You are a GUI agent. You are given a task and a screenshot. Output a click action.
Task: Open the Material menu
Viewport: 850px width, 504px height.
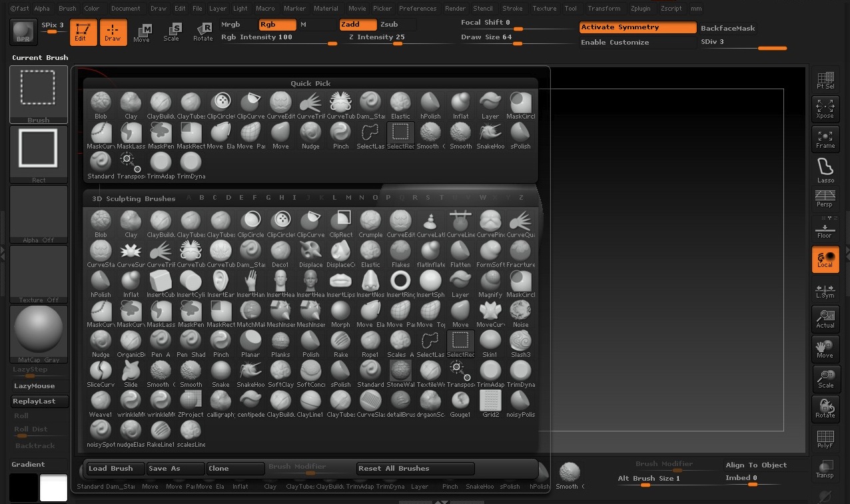326,9
